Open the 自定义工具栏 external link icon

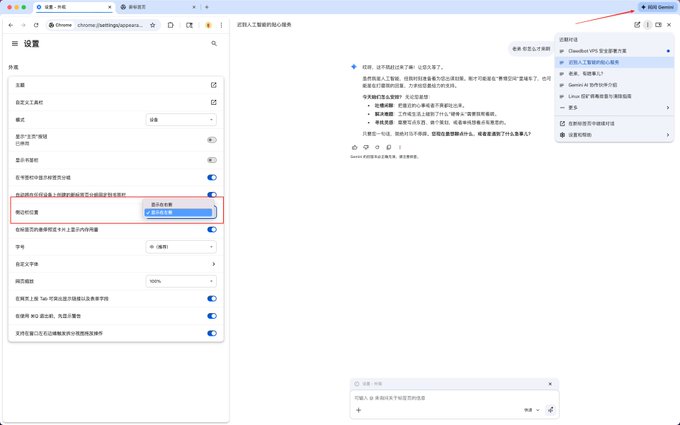coord(213,102)
